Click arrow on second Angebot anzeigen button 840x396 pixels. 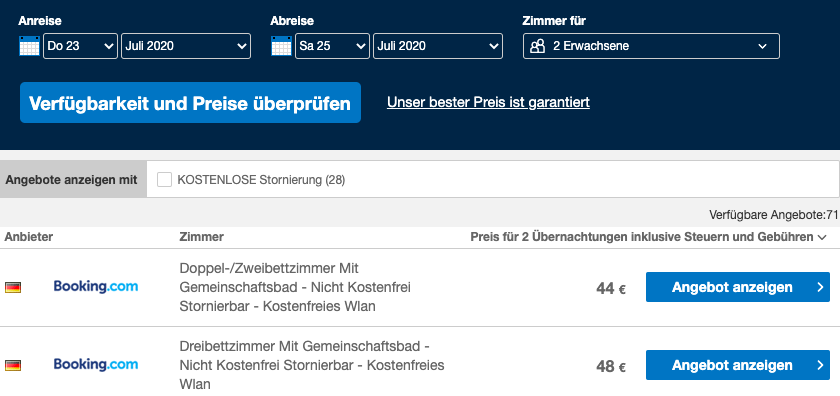point(820,365)
